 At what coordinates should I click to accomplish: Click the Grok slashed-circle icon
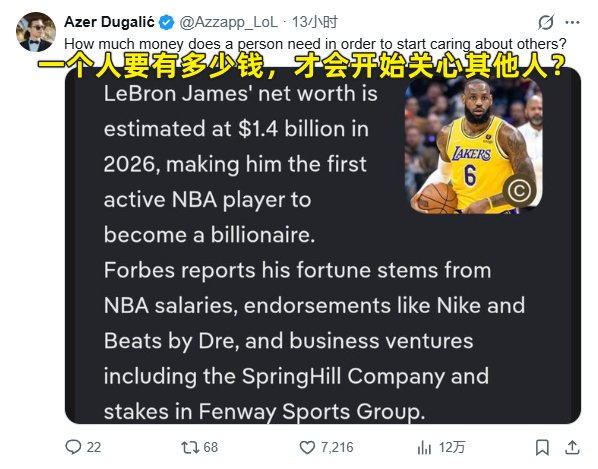click(546, 22)
